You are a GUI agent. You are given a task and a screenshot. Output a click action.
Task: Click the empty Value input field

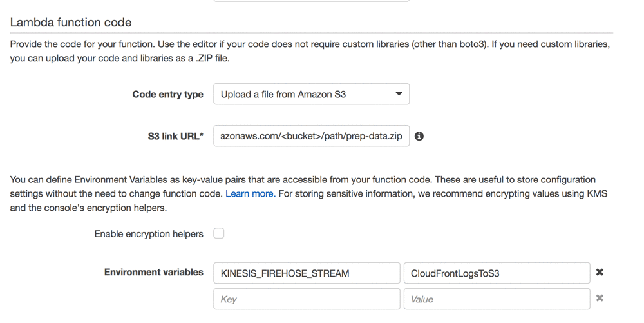pos(497,299)
